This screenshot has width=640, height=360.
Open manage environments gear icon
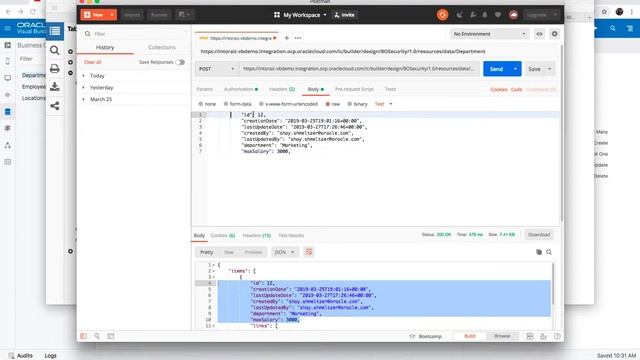(x=554, y=34)
